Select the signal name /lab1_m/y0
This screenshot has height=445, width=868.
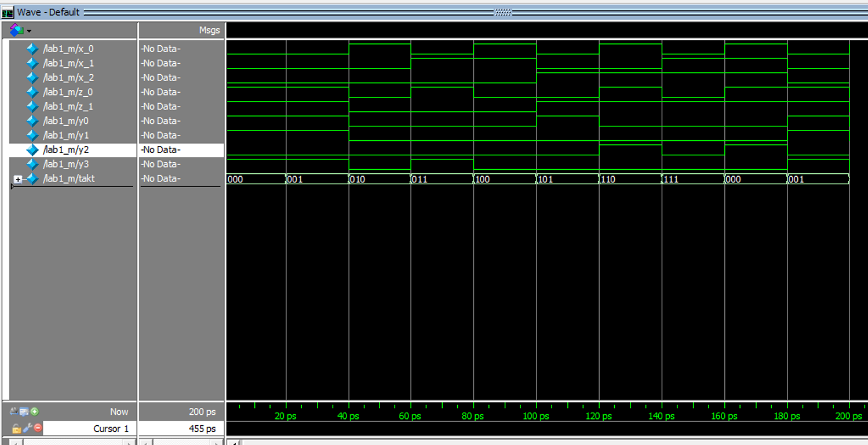click(65, 121)
